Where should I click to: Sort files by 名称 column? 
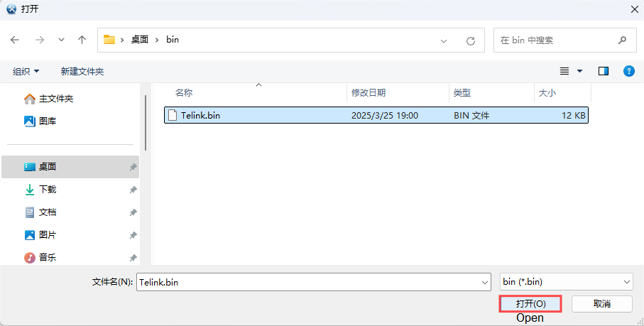click(184, 93)
